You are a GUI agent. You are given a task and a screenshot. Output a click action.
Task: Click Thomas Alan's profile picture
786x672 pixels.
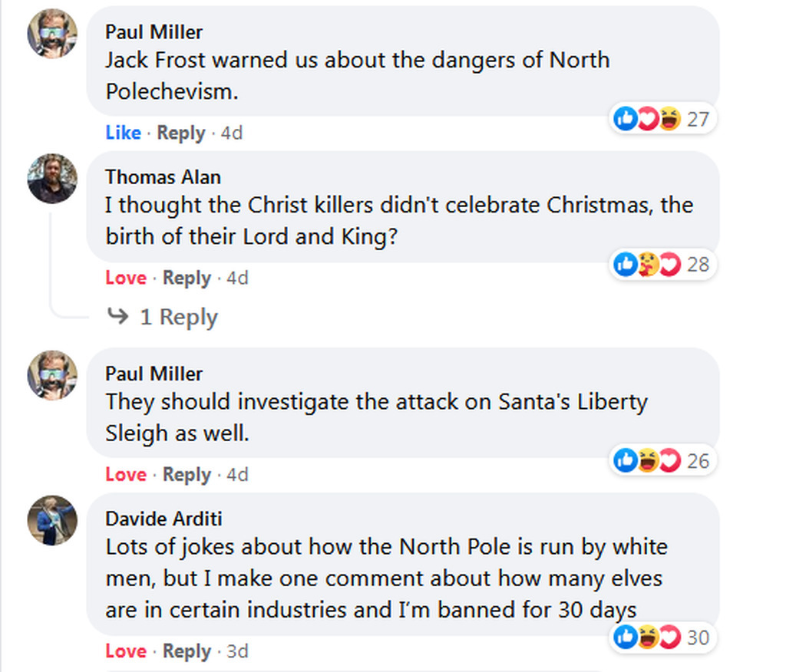tap(52, 179)
